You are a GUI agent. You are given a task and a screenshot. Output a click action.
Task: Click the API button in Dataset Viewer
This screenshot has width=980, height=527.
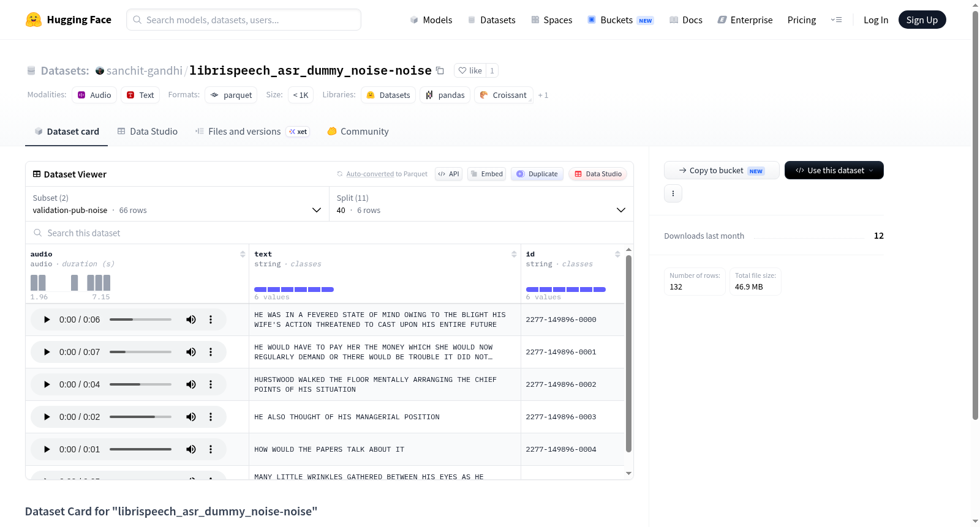pyautogui.click(x=448, y=174)
